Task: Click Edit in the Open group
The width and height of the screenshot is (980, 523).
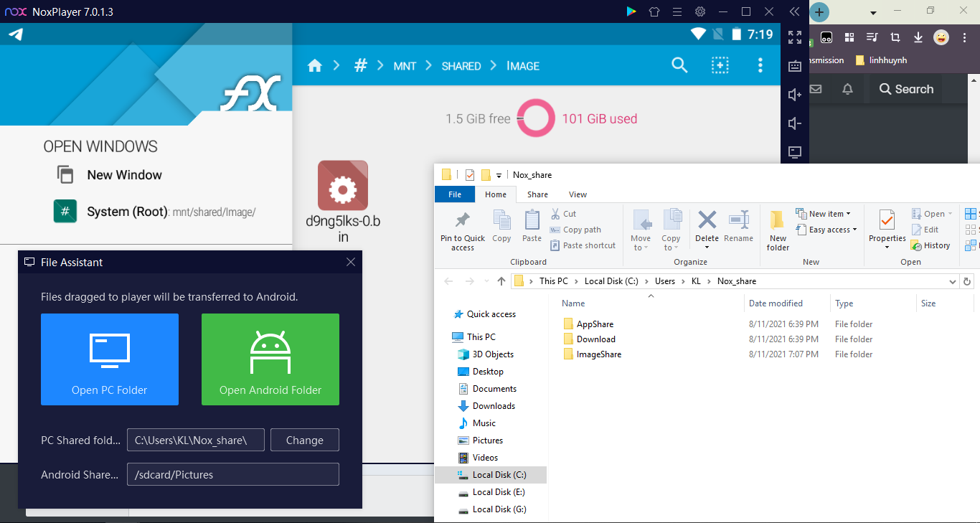Action: (x=925, y=230)
